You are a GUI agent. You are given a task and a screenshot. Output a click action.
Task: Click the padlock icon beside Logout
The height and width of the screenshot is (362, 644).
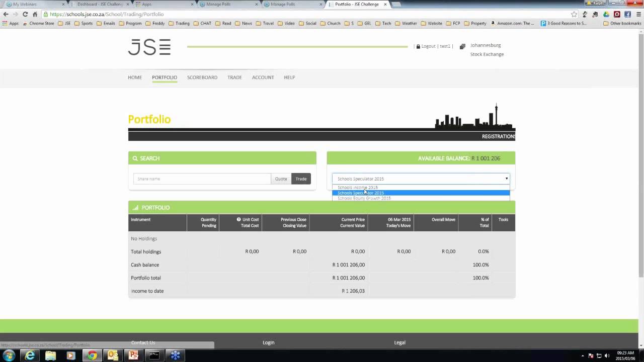point(418,46)
